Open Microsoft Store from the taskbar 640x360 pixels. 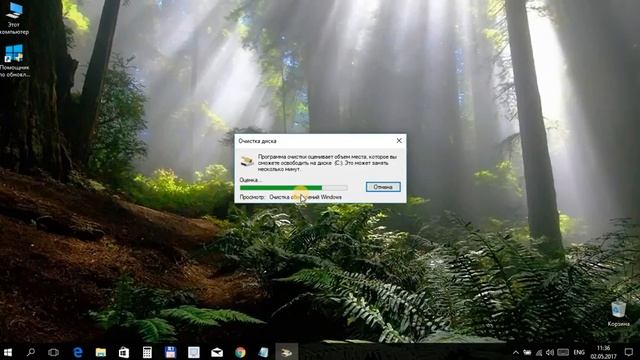pos(124,352)
